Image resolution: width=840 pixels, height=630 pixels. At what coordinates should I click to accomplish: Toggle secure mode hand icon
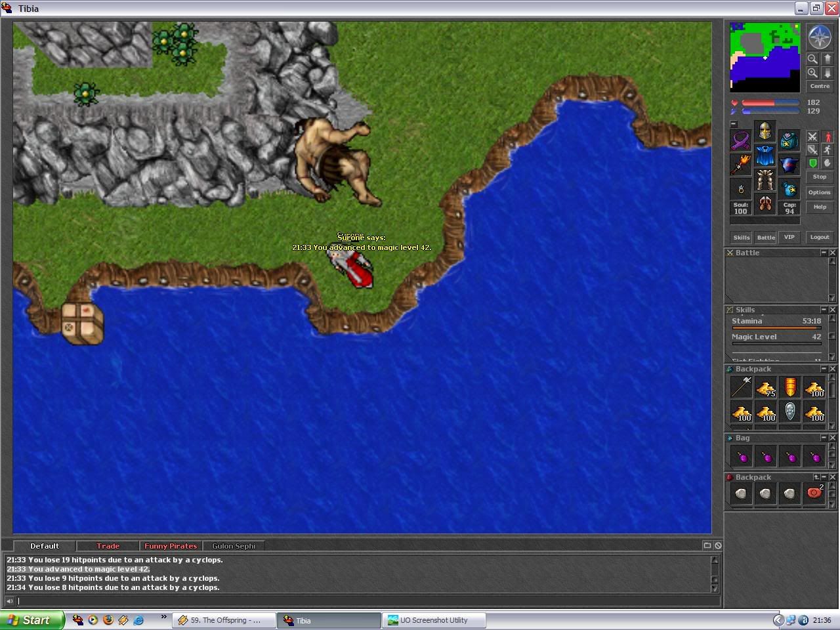pyautogui.click(x=827, y=163)
